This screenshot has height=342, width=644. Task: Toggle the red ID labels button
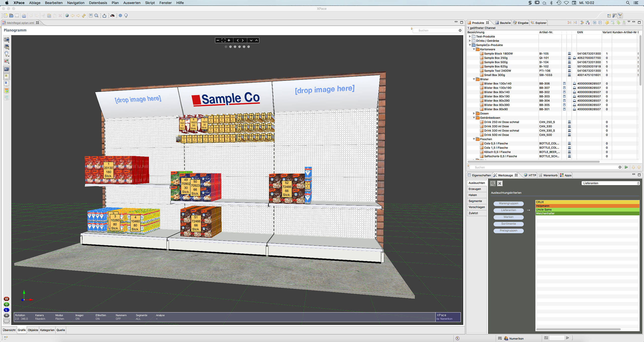pyautogui.click(x=7, y=299)
